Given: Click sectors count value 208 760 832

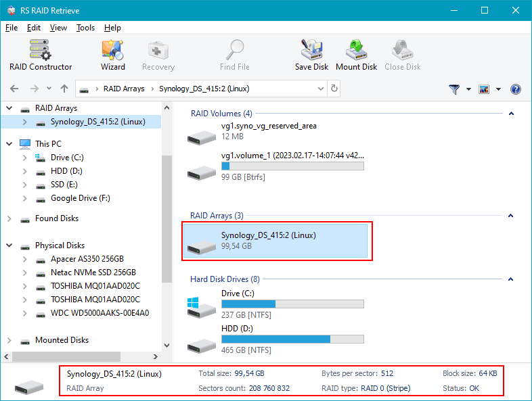Looking at the screenshot, I should (x=269, y=388).
